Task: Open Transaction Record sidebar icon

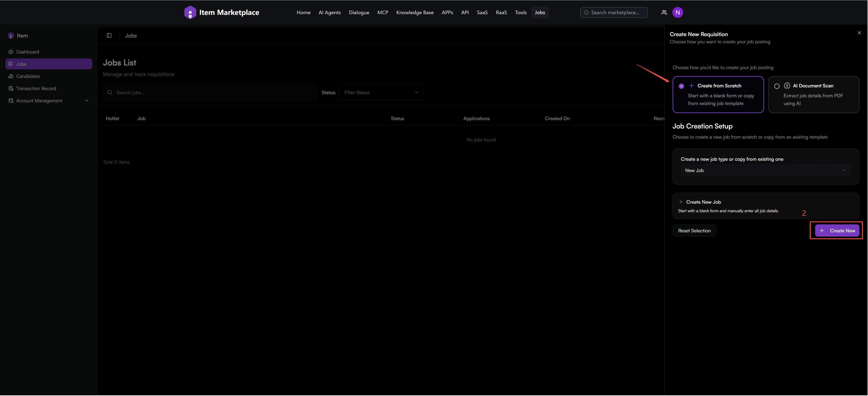Action: click(x=11, y=89)
